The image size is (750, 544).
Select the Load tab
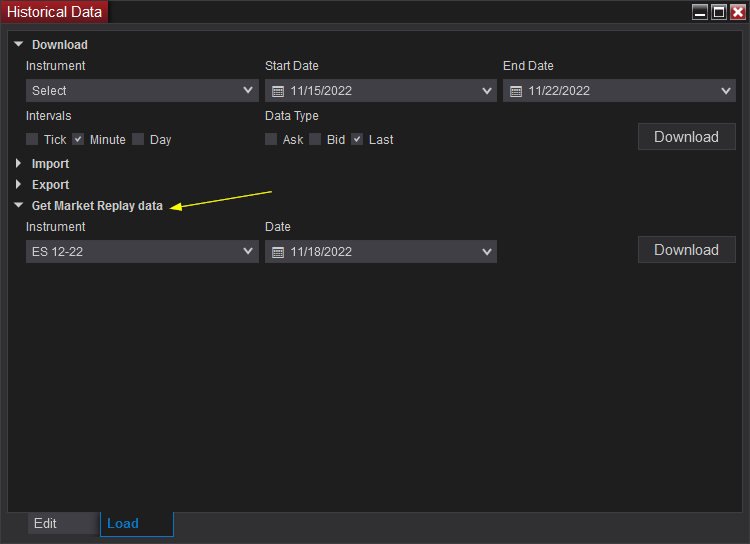tap(137, 523)
